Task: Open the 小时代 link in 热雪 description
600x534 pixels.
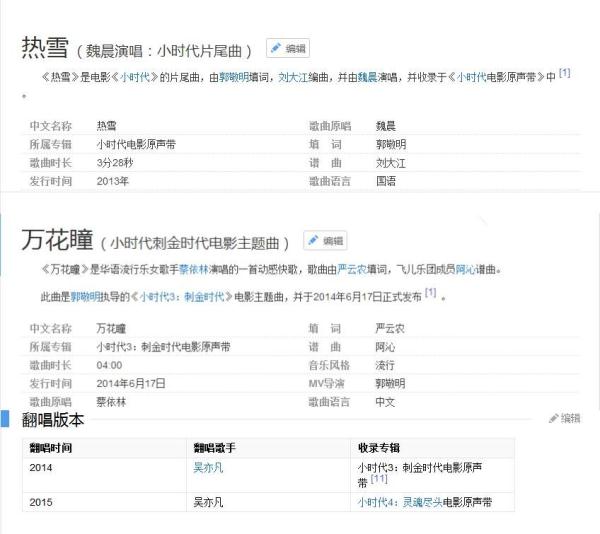Action: pyautogui.click(x=135, y=77)
